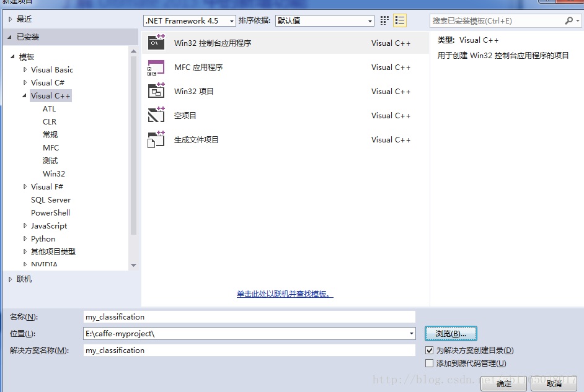This screenshot has height=392, width=584.
Task: Expand the Visual Basic node arrow
Action: click(25, 69)
